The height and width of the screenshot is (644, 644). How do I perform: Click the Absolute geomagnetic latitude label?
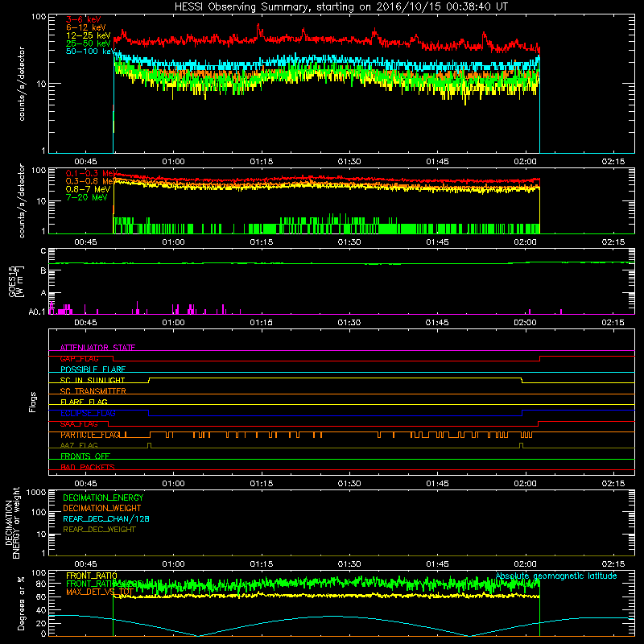(x=556, y=576)
